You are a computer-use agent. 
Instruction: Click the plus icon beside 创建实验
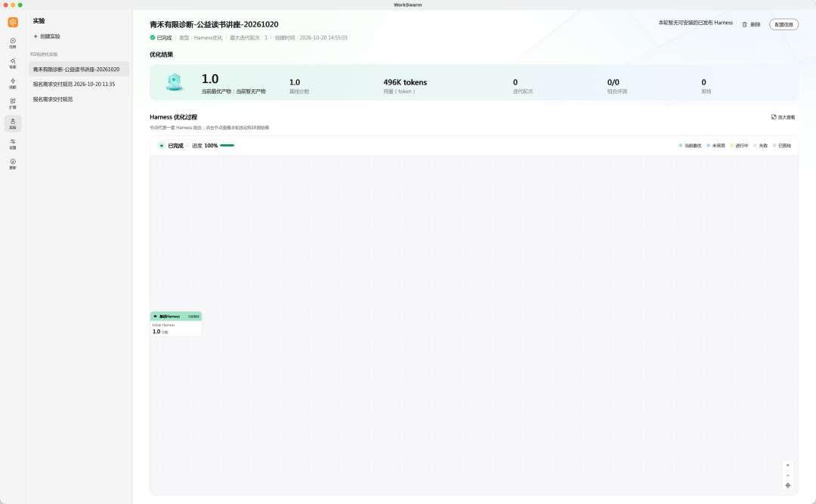[36, 36]
